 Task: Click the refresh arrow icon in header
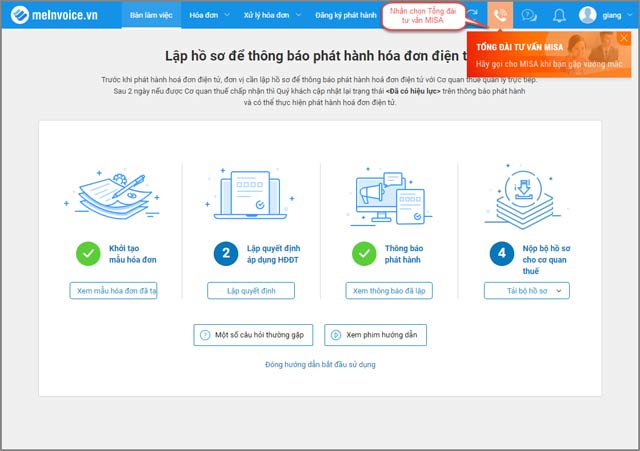473,14
